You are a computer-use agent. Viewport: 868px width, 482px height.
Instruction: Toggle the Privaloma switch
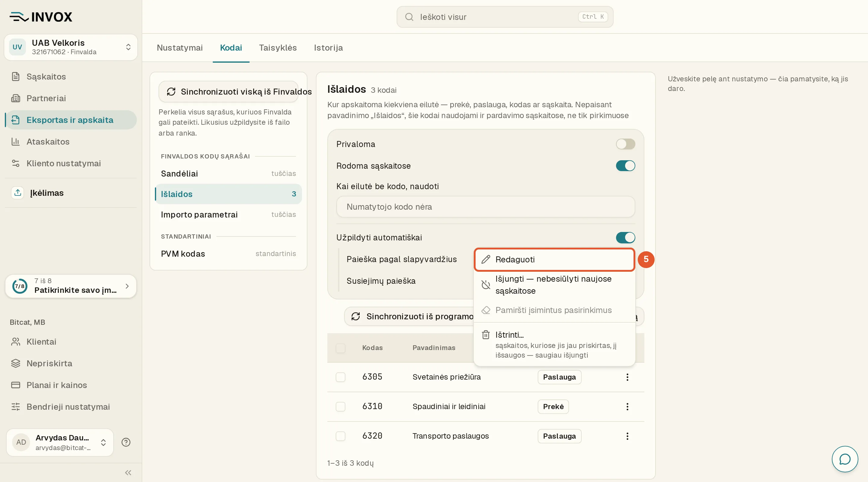[625, 144]
